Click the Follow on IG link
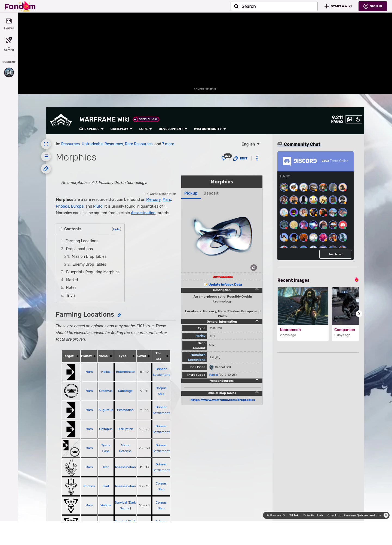Screen dimensions: 392x545 [x=275, y=515]
